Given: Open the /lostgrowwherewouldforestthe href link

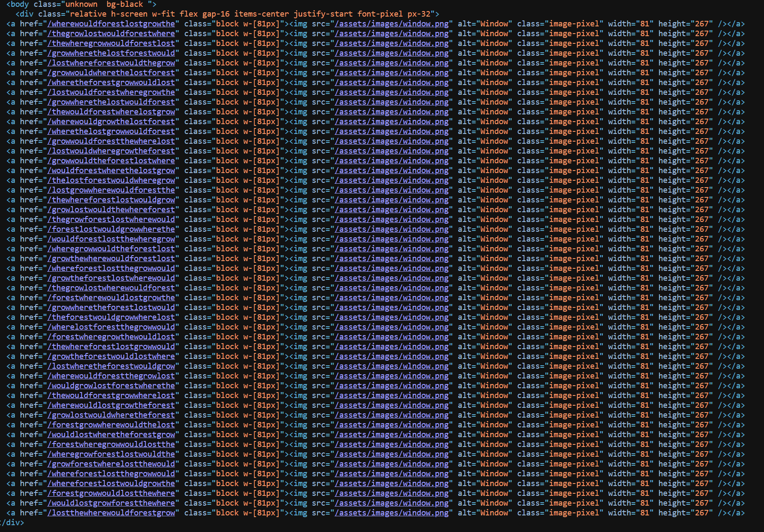Looking at the screenshot, I should coord(111,190).
